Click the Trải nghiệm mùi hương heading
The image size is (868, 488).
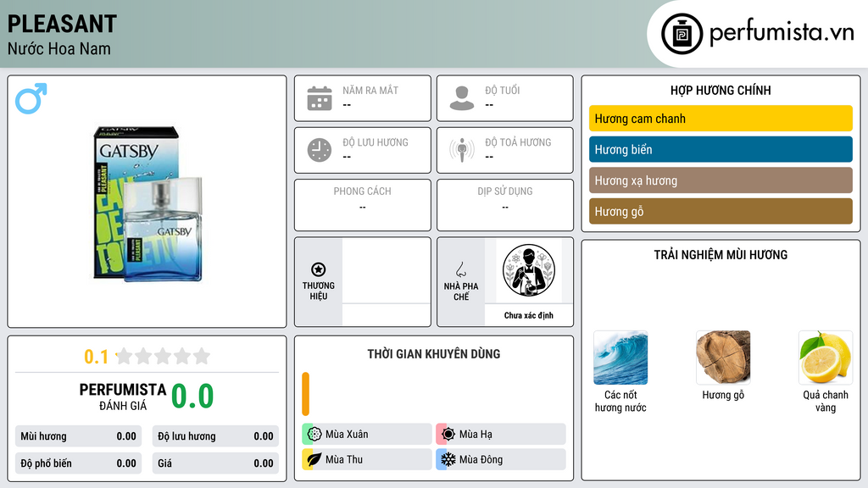coord(721,254)
